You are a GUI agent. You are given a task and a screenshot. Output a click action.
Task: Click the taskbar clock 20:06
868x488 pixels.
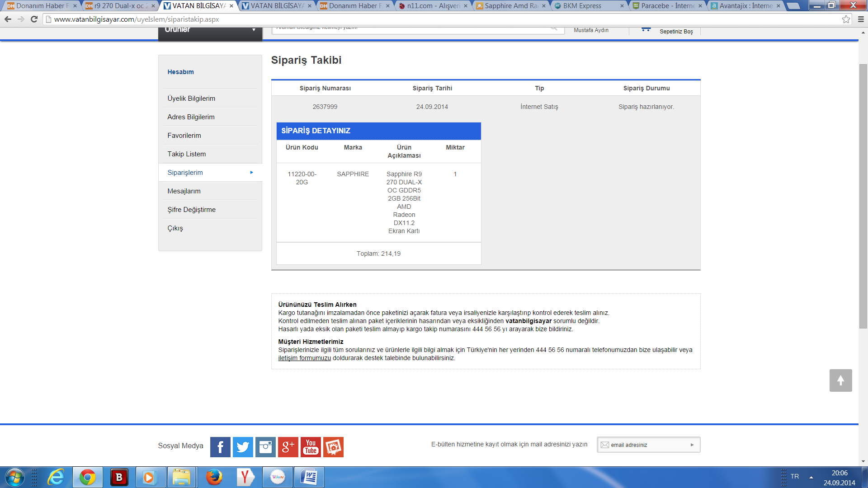pos(839,473)
